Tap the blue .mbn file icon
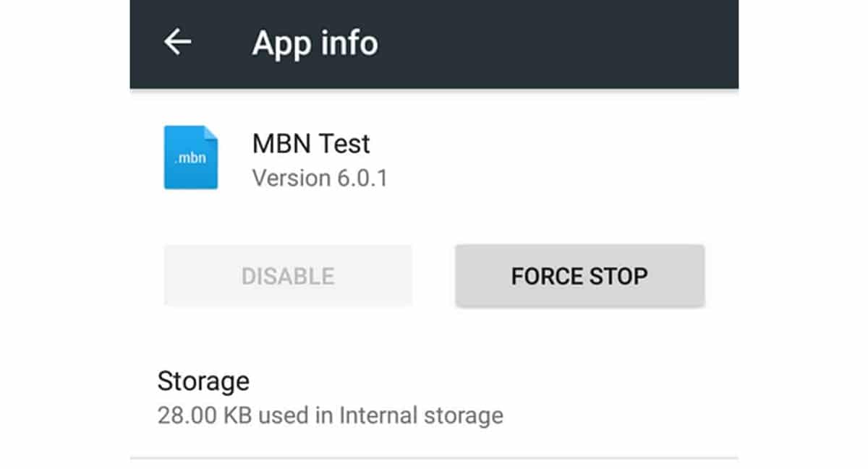This screenshot has width=868, height=469. coord(190,158)
